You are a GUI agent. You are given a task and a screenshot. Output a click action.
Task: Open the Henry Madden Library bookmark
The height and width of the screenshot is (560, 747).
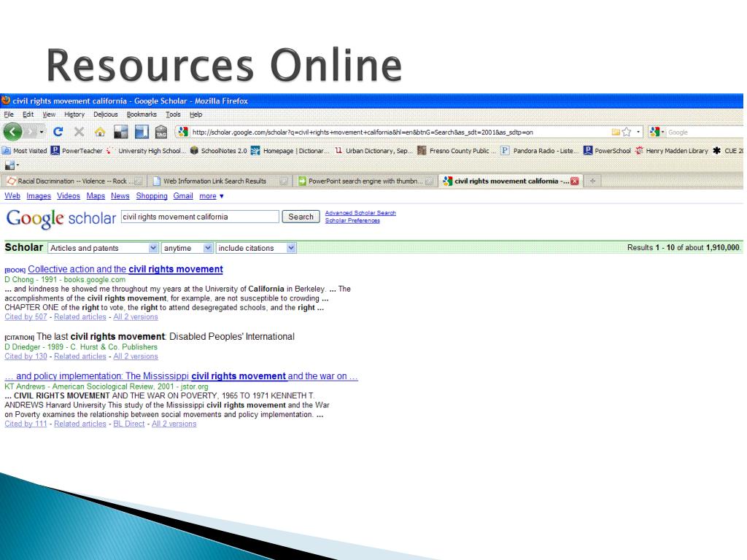click(672, 150)
